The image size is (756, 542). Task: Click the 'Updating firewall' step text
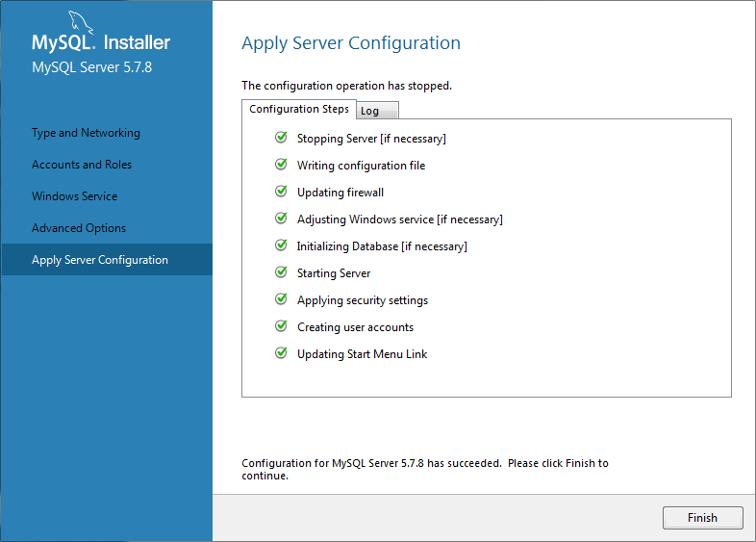tap(340, 193)
